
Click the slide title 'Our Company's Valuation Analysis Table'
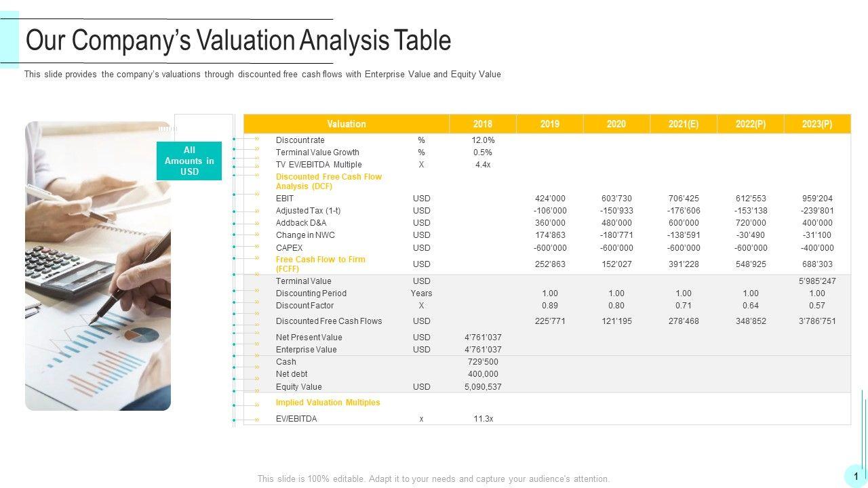point(238,41)
